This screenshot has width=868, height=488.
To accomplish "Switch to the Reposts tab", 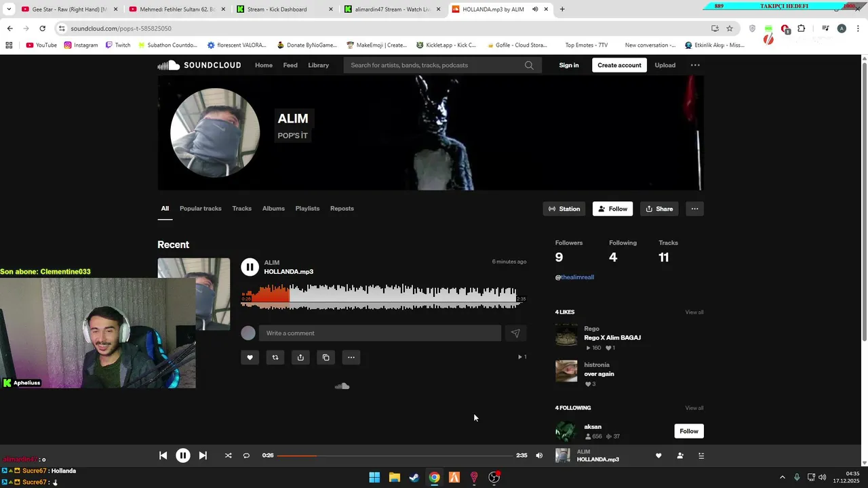I will pos(342,209).
